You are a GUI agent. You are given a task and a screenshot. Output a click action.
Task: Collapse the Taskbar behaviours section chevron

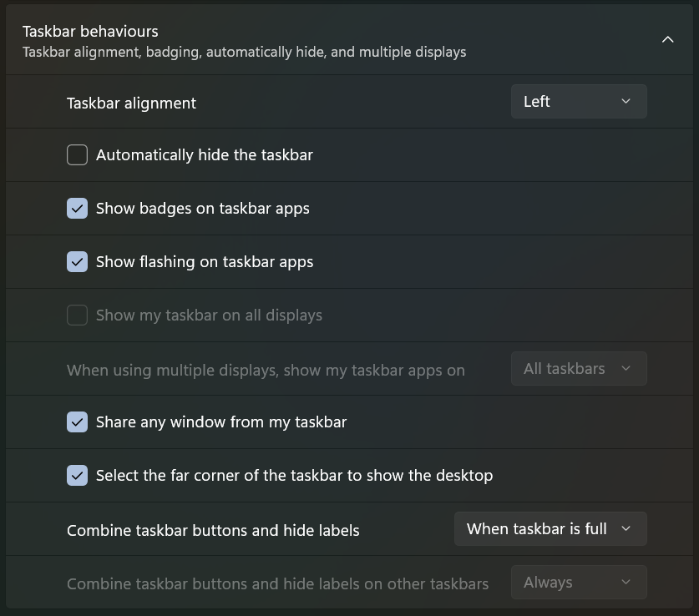point(667,39)
